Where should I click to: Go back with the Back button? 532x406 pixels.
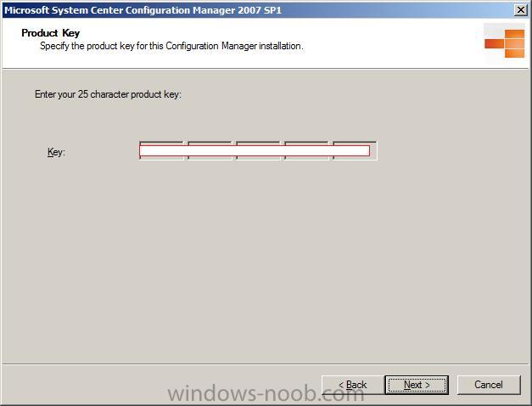(x=353, y=385)
